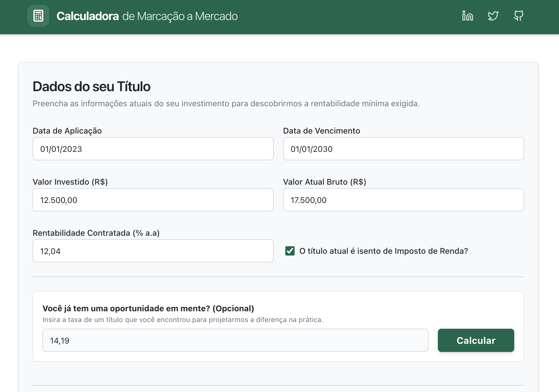Click the calculator logo icon
Viewport: 559px width, 392px height.
point(38,16)
